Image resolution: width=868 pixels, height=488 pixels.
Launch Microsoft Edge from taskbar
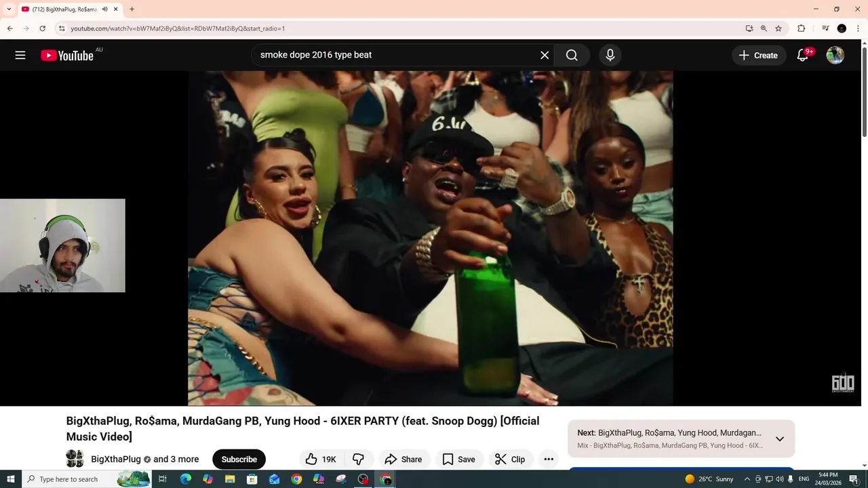click(186, 479)
